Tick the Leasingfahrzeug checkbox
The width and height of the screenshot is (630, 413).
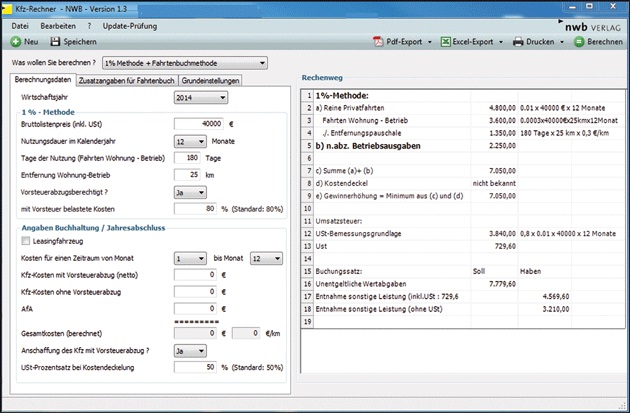point(26,241)
